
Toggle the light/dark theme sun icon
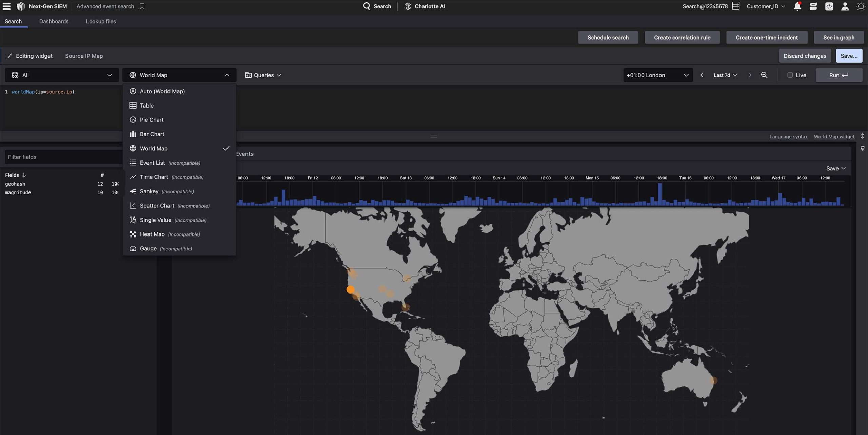(861, 6)
